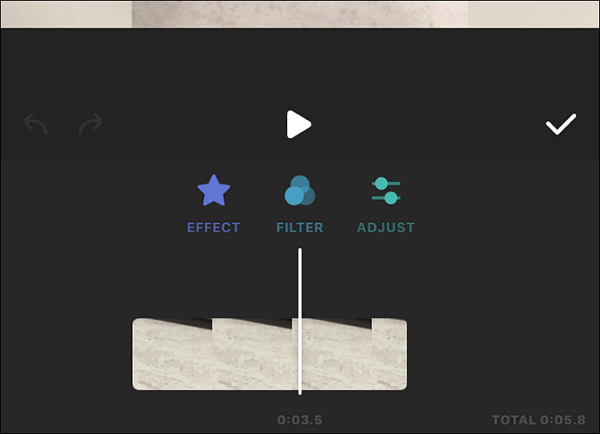Viewport: 600px width, 434px height.
Task: Select the last narrow frame of clip
Action: (390, 354)
